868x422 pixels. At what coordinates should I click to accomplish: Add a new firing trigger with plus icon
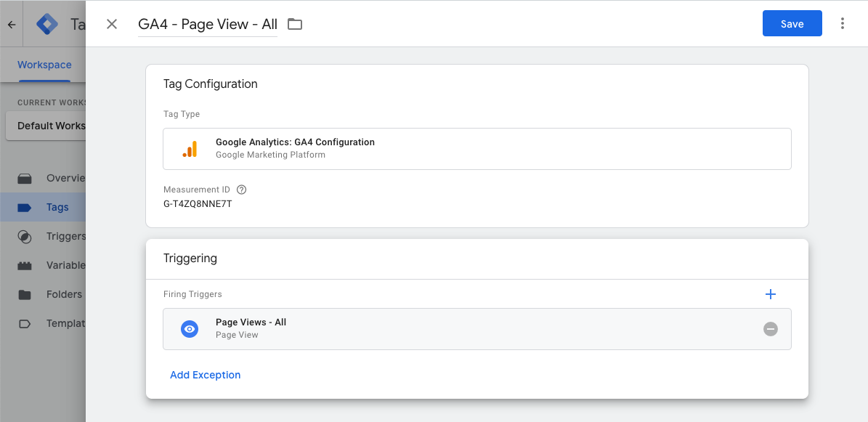pos(771,294)
